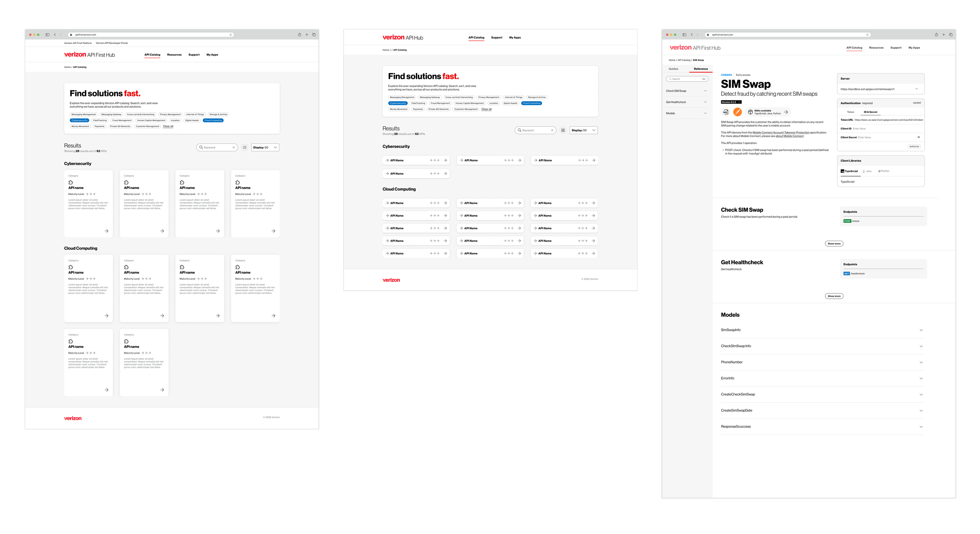
Task: Expand the SimSwapInfo model row
Action: click(x=822, y=330)
